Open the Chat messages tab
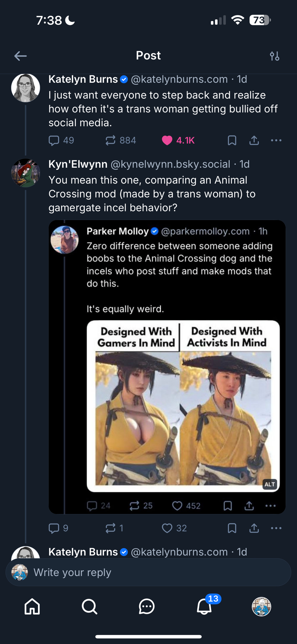 (147, 607)
